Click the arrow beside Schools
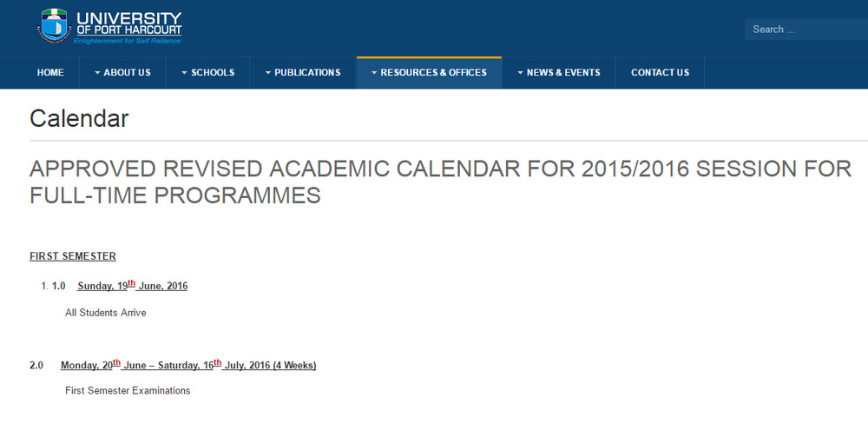The width and height of the screenshot is (868, 437). coord(184,73)
